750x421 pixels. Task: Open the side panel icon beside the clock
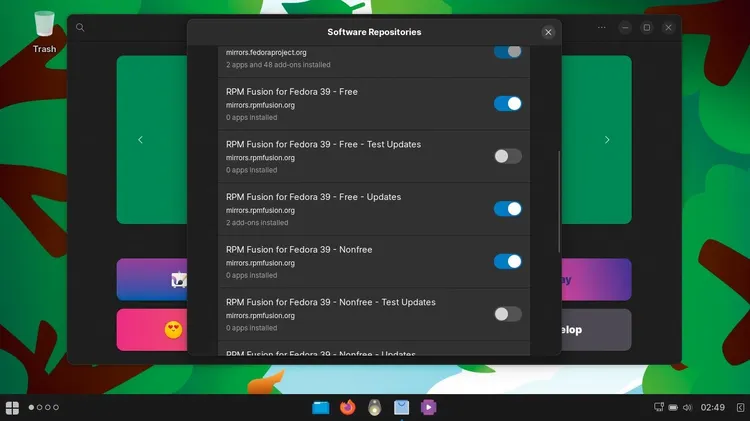pyautogui.click(x=740, y=408)
